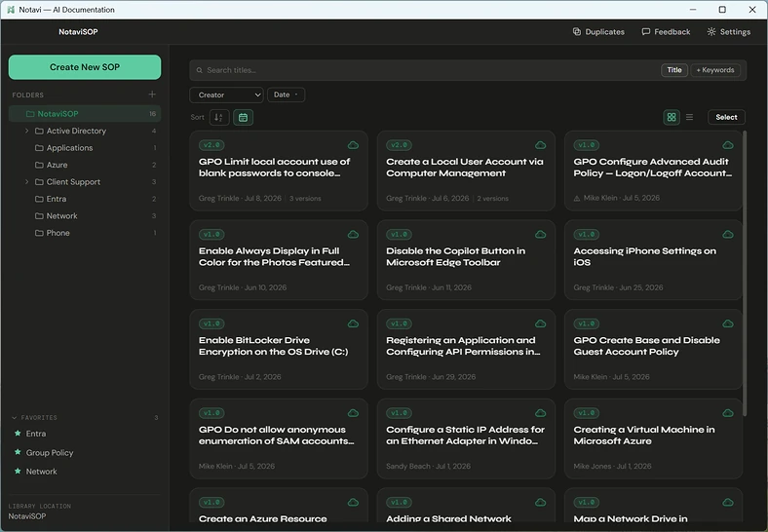Click cloud icon on Map a Network Drive card
The image size is (768, 532).
728,502
